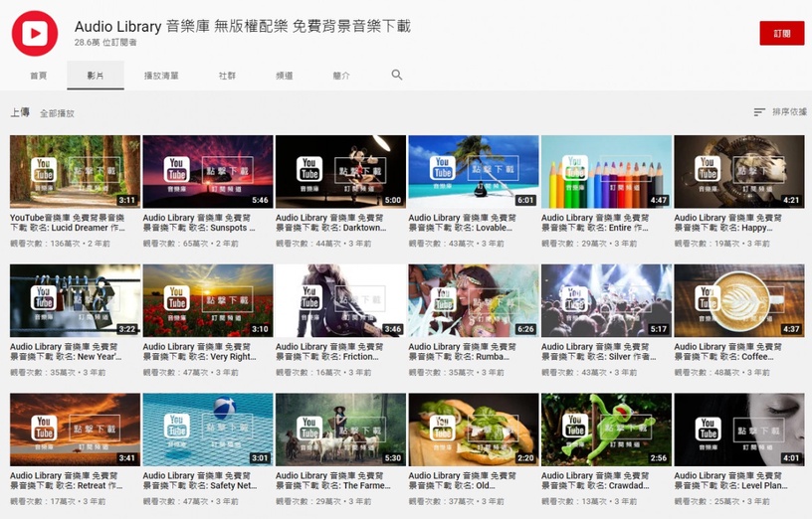Image resolution: width=812 pixels, height=519 pixels.
Task: Click the channel title Audio Library 音樂庫
Action: click(x=243, y=26)
